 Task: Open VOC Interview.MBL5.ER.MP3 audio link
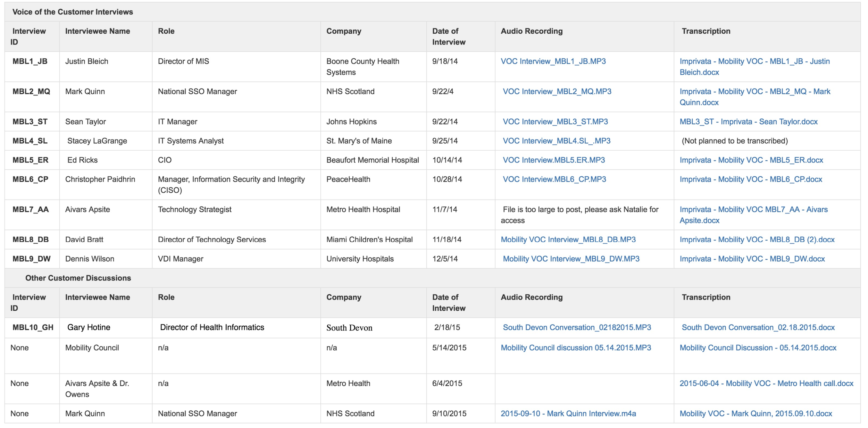[553, 160]
